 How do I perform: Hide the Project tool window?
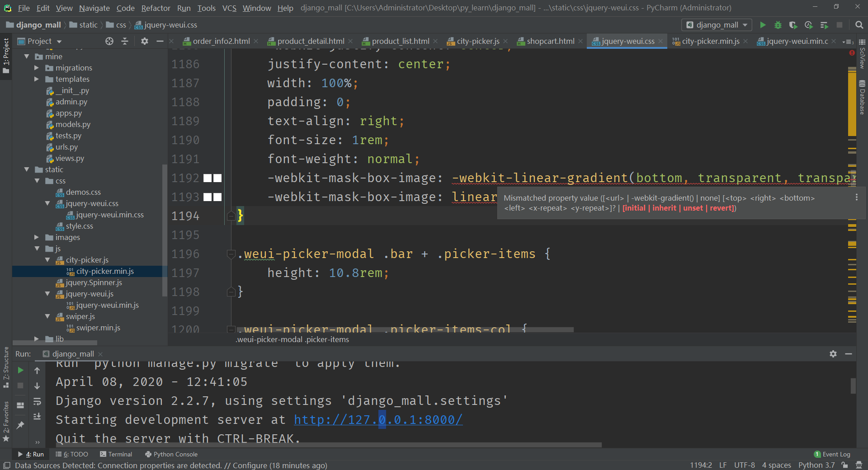[160, 41]
